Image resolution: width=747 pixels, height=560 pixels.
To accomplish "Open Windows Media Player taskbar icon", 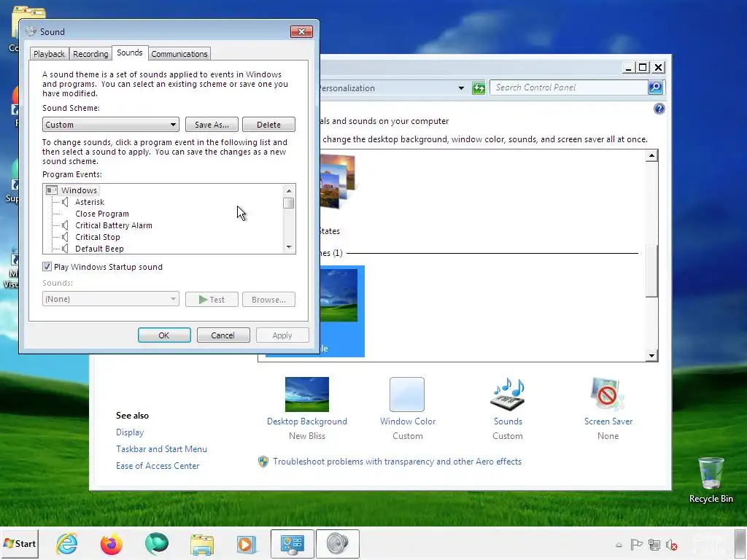I will click(247, 544).
